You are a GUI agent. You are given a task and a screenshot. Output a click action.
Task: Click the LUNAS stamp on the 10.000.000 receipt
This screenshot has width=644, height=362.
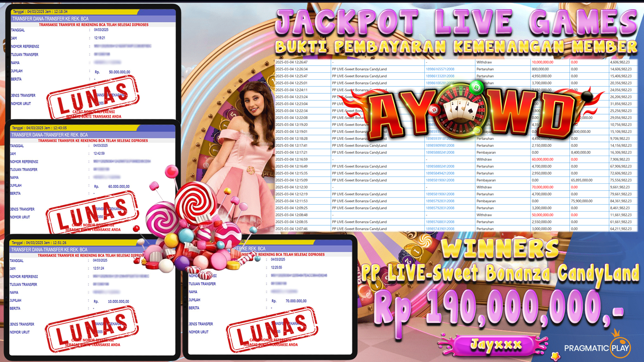[x=92, y=329]
